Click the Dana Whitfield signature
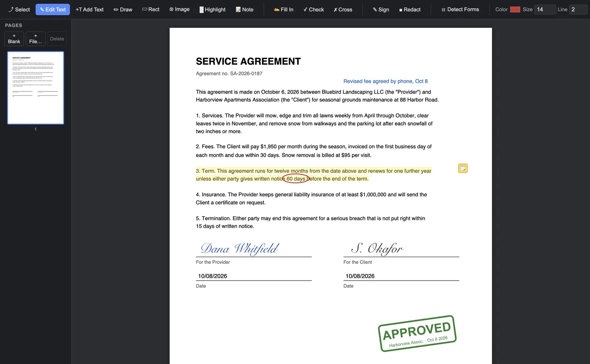590x364 pixels. click(x=239, y=249)
